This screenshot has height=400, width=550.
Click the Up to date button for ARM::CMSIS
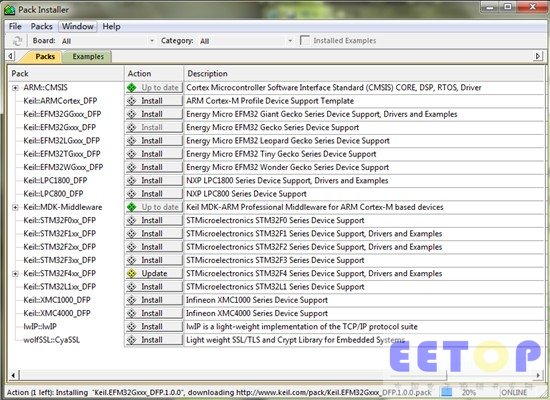coord(154,88)
